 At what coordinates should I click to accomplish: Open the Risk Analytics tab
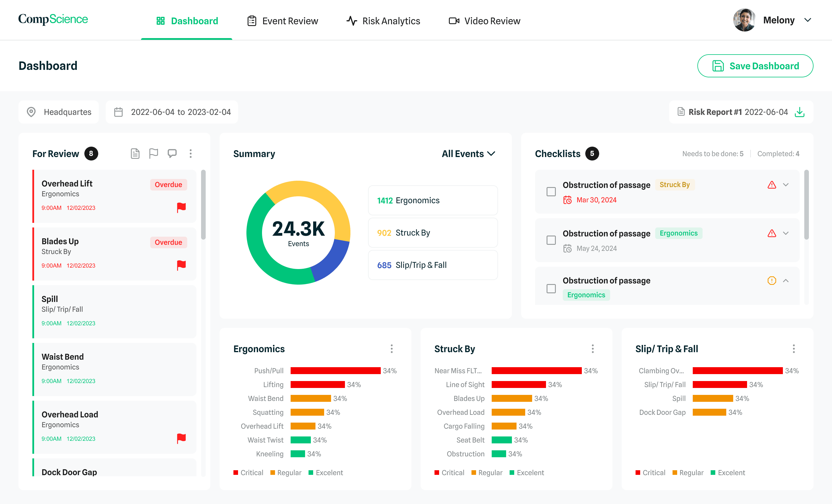click(383, 21)
